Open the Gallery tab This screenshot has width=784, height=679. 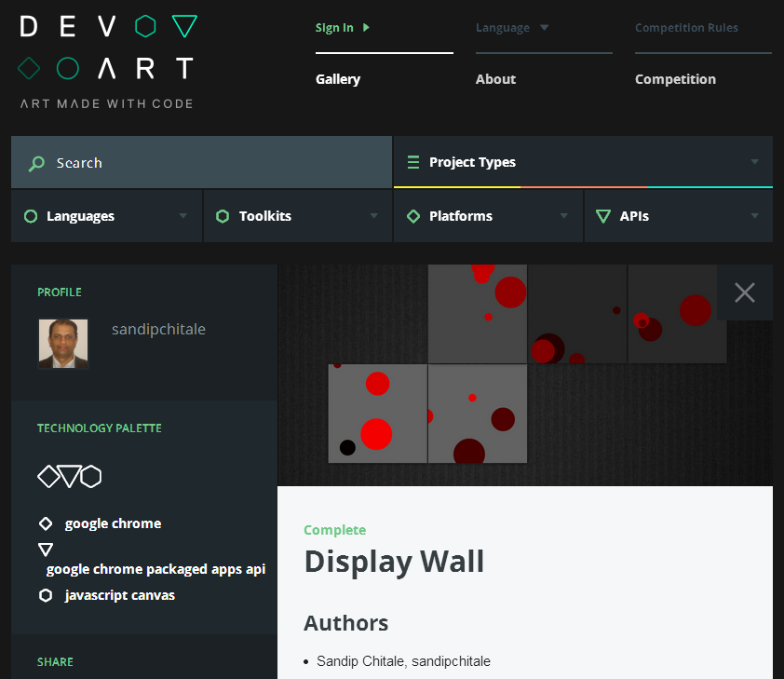tap(338, 79)
